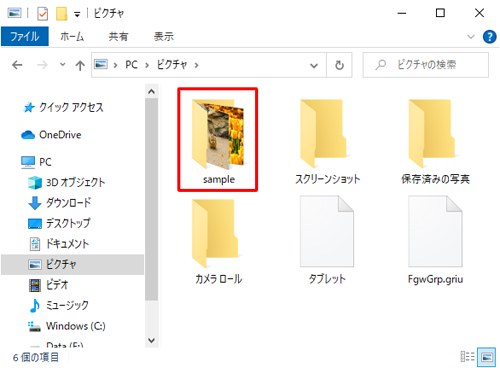Select the 保存済みの写真 folder

point(435,142)
